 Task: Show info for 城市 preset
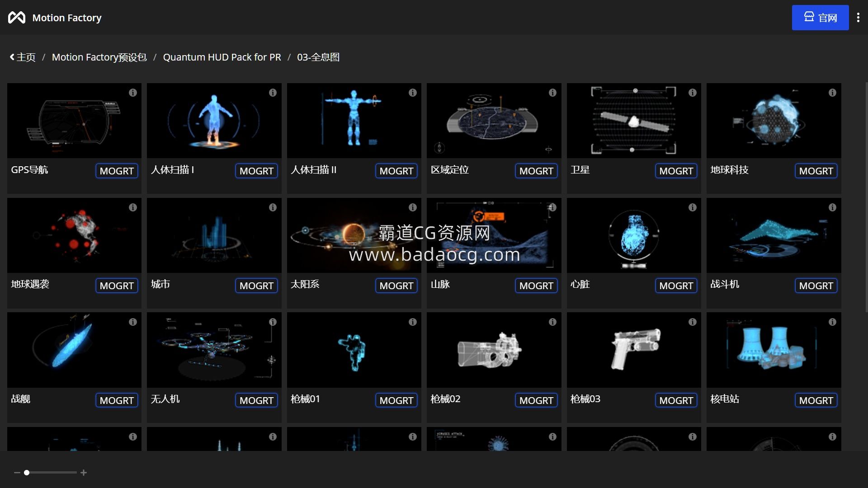[273, 207]
